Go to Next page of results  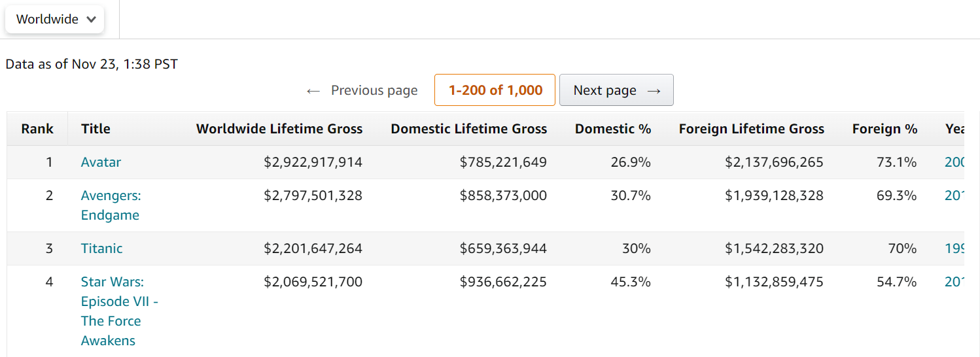coord(616,90)
